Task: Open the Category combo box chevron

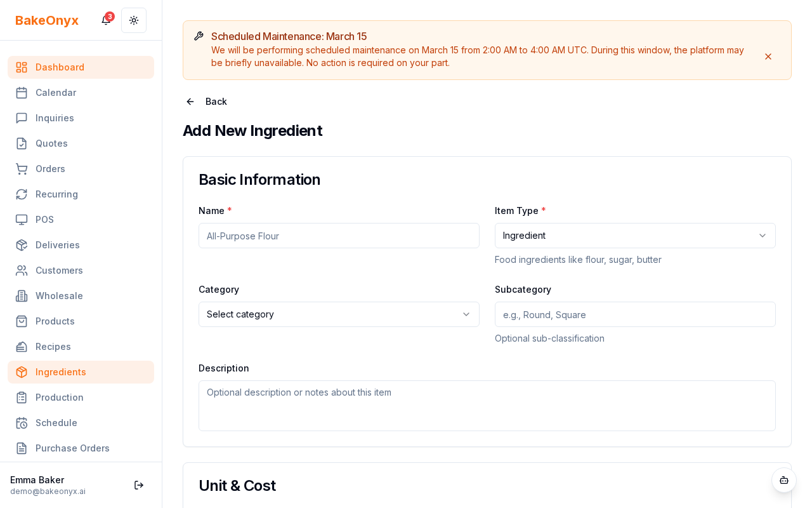Action: coord(466,314)
